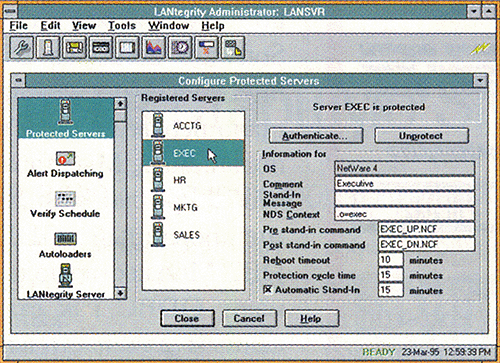Click the 'Server EXEC is protected' status text

click(369, 107)
